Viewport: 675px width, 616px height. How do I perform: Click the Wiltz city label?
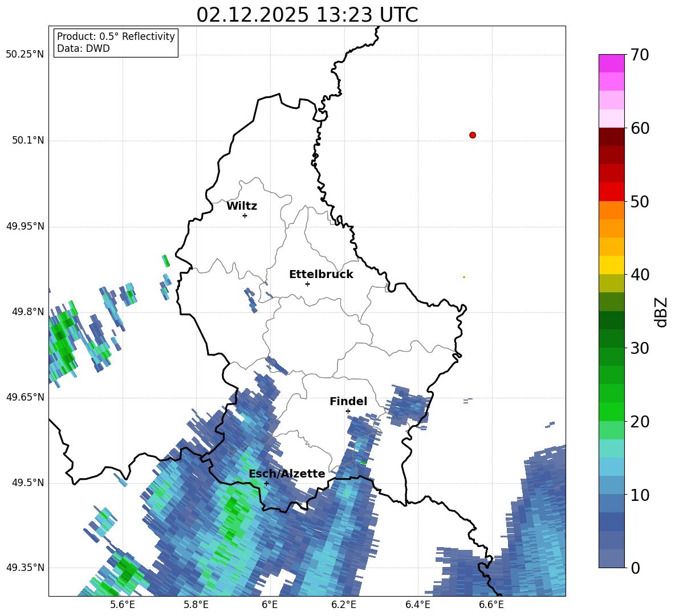pos(242,206)
